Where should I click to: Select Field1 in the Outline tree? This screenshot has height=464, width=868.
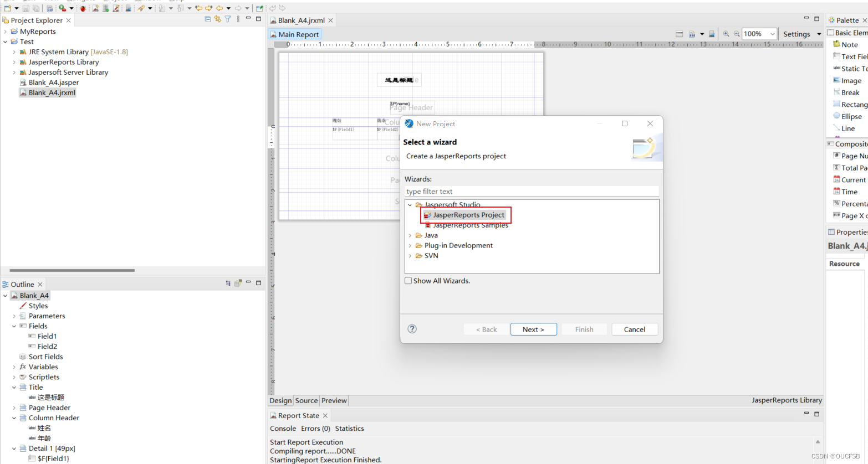pyautogui.click(x=43, y=336)
